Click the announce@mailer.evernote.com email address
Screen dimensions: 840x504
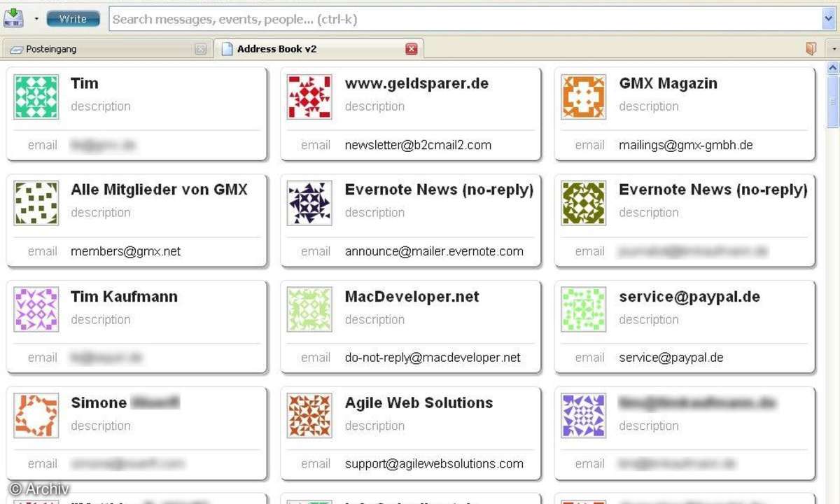coord(434,251)
